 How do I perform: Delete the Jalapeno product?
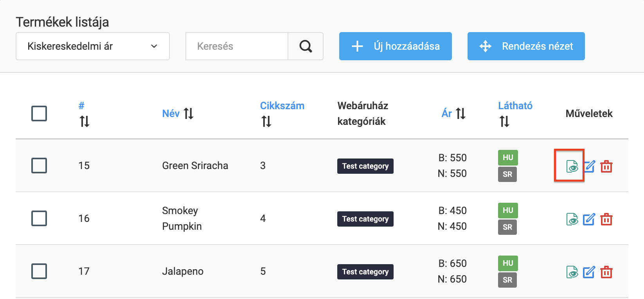pyautogui.click(x=607, y=272)
